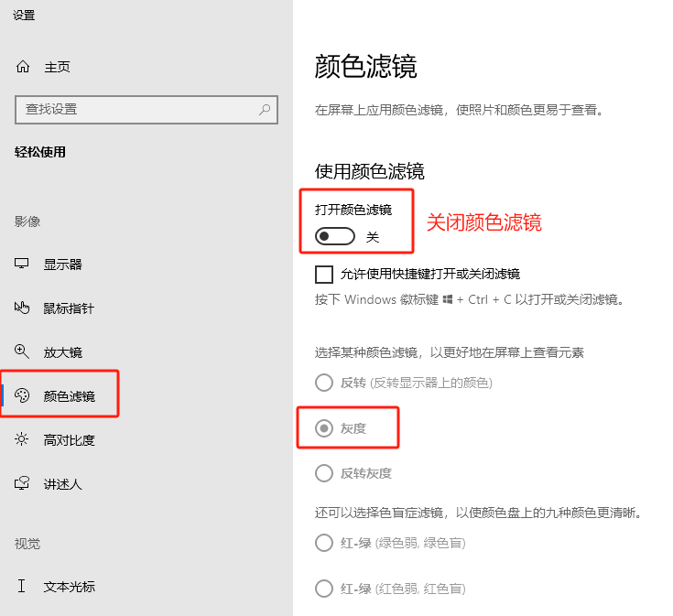Click the color filter palette icon
The height and width of the screenshot is (616, 673).
point(23,396)
